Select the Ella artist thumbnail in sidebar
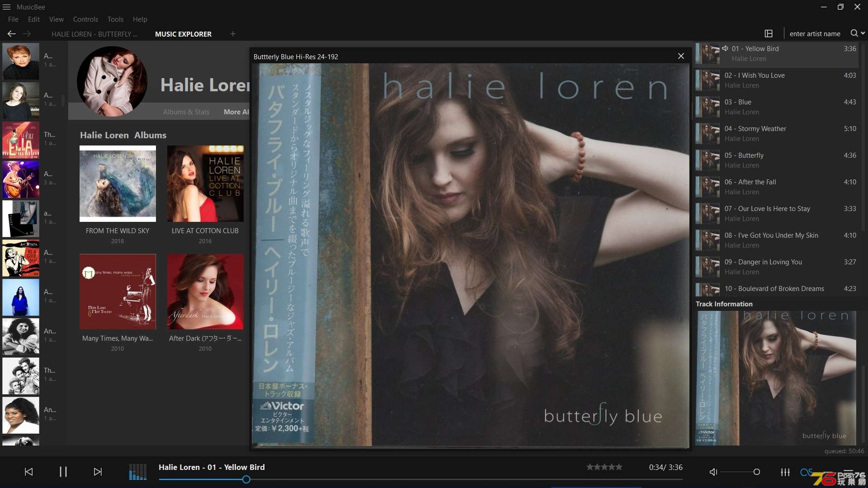 pyautogui.click(x=20, y=140)
